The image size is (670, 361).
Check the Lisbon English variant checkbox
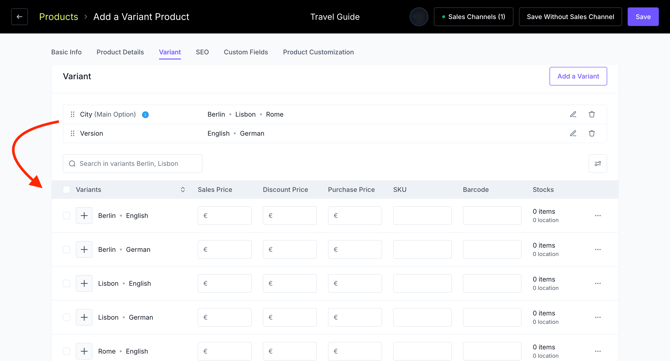[x=66, y=283]
